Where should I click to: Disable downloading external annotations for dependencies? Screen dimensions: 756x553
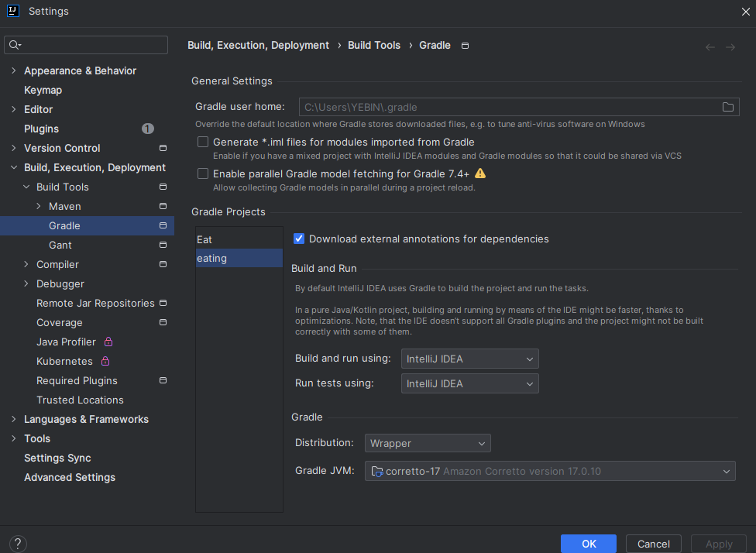[x=299, y=239]
